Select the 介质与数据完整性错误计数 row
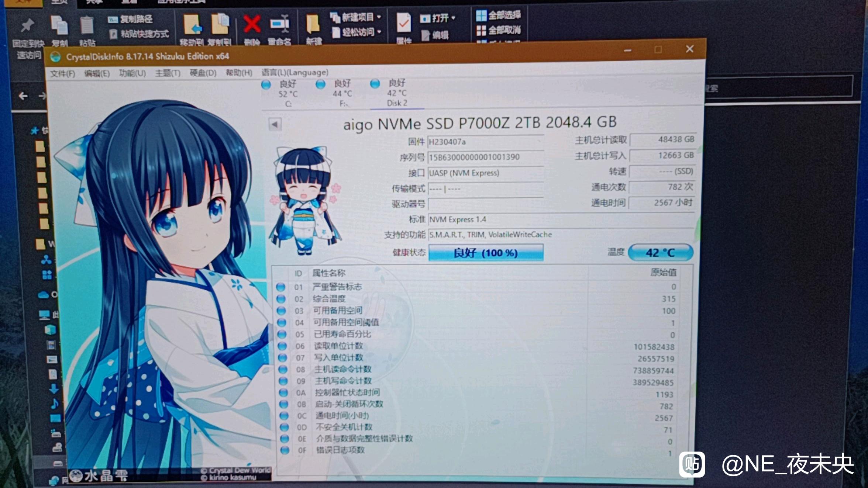Viewport: 868px width, 488px height. tap(478, 439)
